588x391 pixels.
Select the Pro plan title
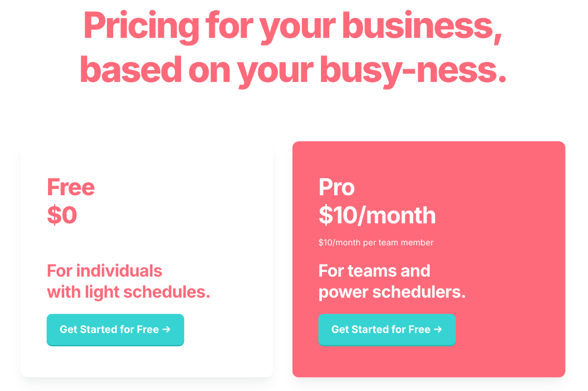[x=337, y=187]
